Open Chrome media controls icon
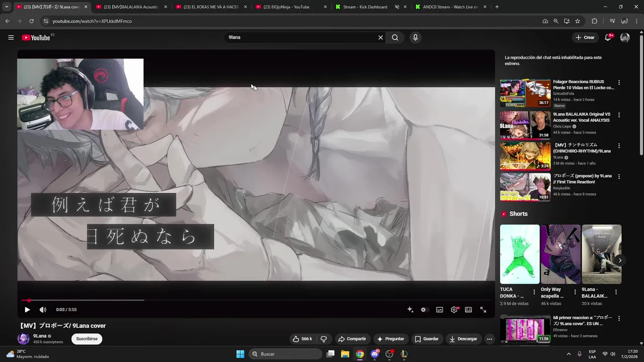This screenshot has height=362, width=644. 612,21
